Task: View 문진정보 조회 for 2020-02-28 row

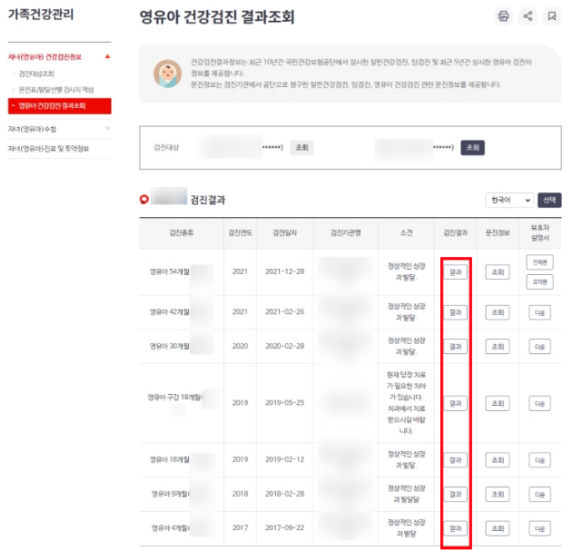Action: [497, 346]
